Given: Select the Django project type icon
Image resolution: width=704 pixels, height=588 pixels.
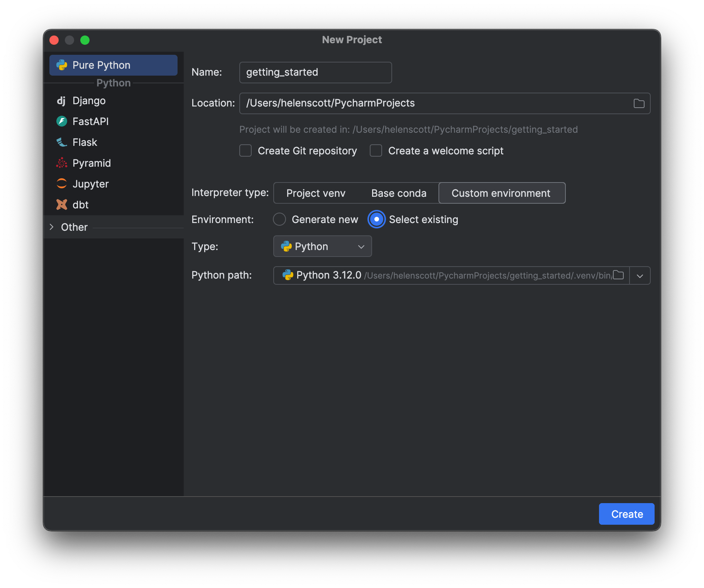Looking at the screenshot, I should click(x=61, y=101).
